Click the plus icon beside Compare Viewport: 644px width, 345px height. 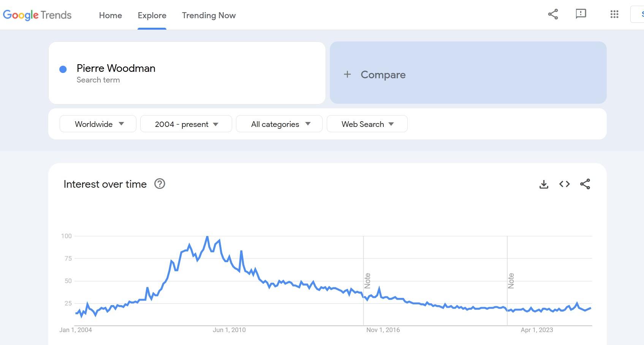click(347, 74)
